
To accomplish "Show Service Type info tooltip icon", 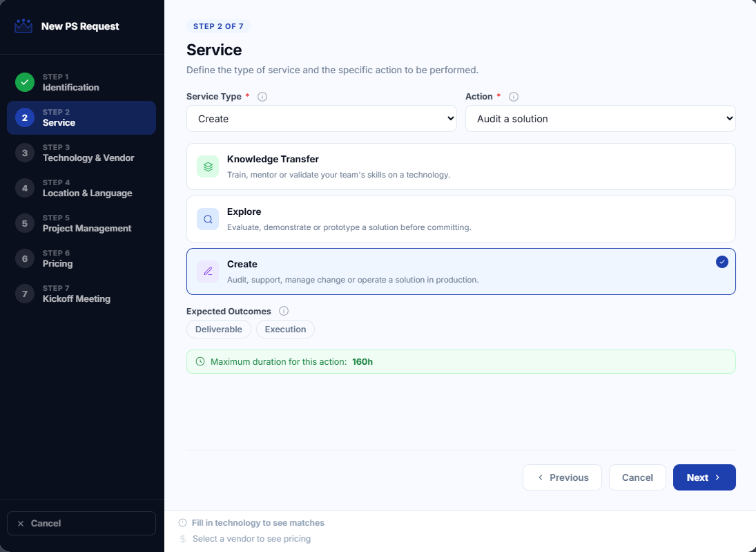I will [x=262, y=97].
